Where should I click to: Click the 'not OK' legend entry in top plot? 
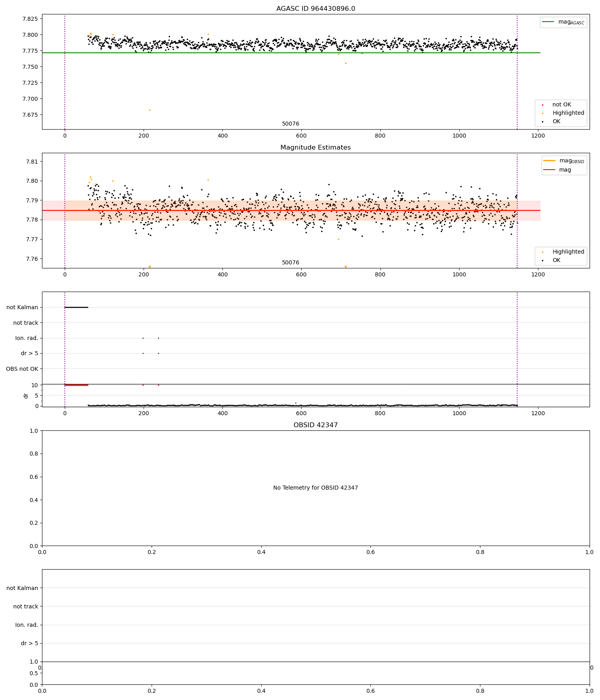[x=562, y=105]
